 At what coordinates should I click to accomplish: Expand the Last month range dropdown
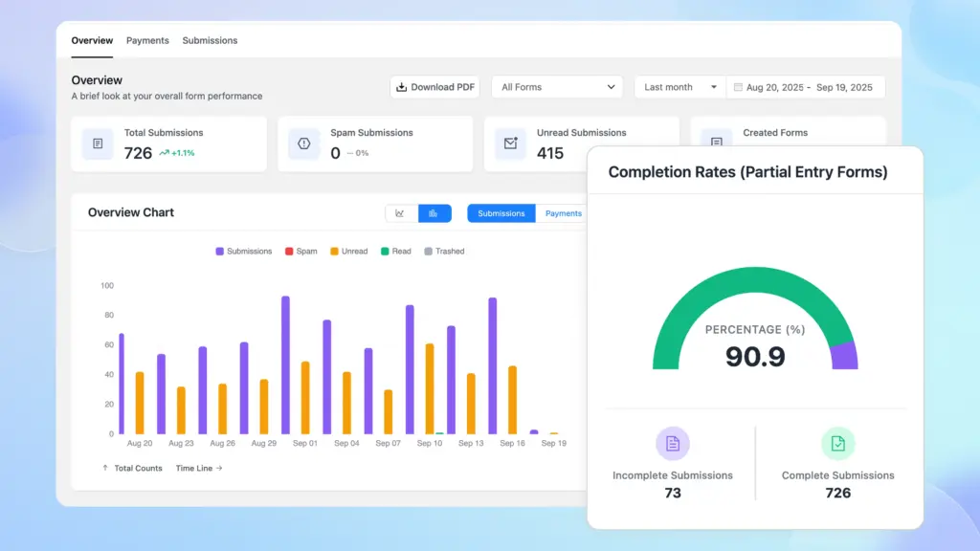tap(680, 87)
